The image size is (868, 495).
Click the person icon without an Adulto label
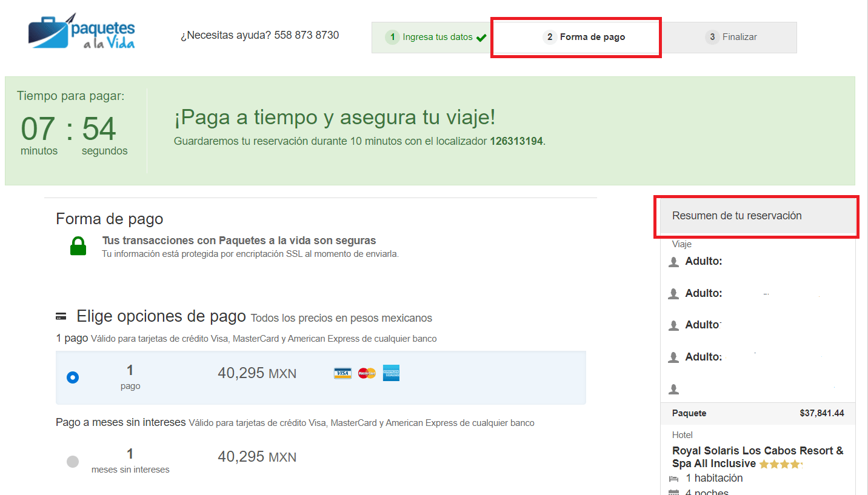tap(673, 389)
